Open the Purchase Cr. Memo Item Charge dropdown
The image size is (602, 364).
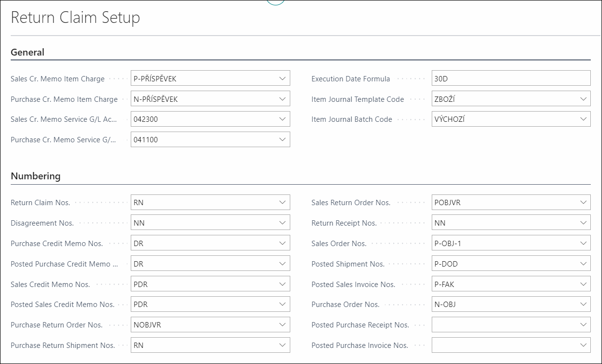[282, 99]
